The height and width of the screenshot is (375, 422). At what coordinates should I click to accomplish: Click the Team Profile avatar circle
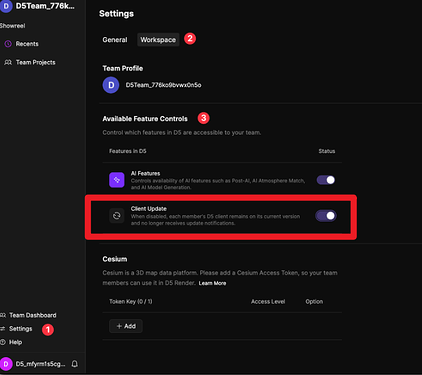point(111,85)
